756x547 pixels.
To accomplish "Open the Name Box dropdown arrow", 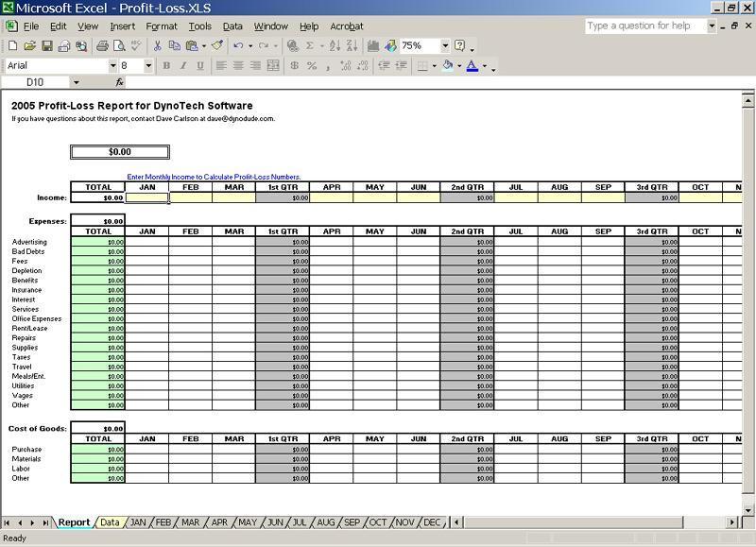I will coord(77,82).
